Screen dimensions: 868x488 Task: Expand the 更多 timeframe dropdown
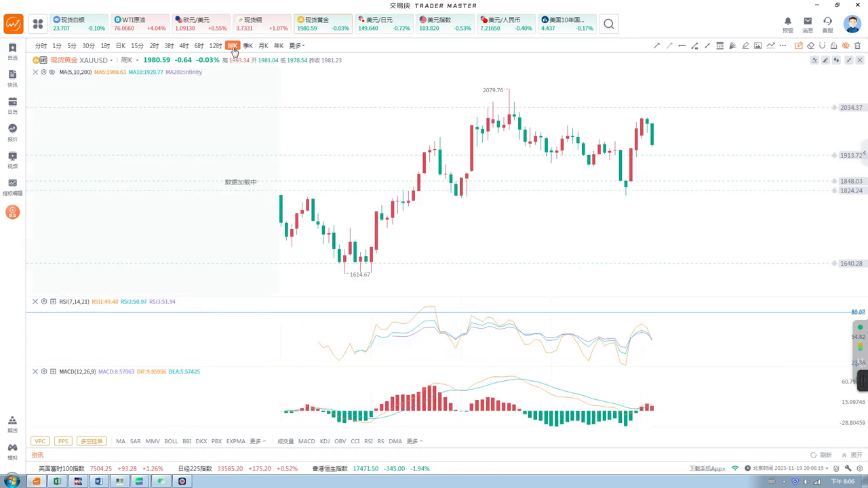[297, 45]
